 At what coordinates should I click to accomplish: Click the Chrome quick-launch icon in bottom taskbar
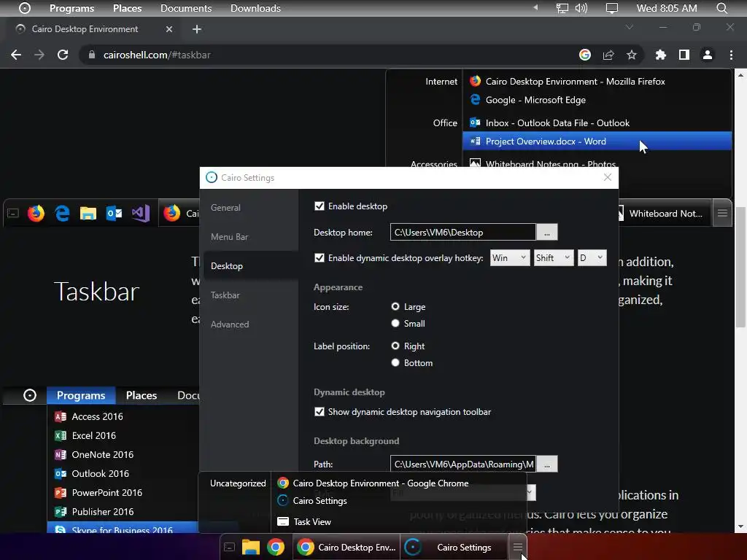click(275, 547)
